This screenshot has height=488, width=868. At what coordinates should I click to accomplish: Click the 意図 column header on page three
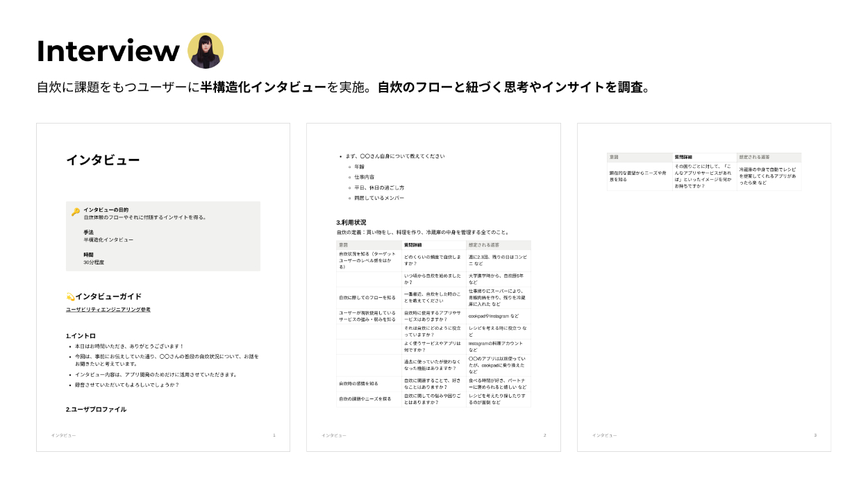[614, 158]
